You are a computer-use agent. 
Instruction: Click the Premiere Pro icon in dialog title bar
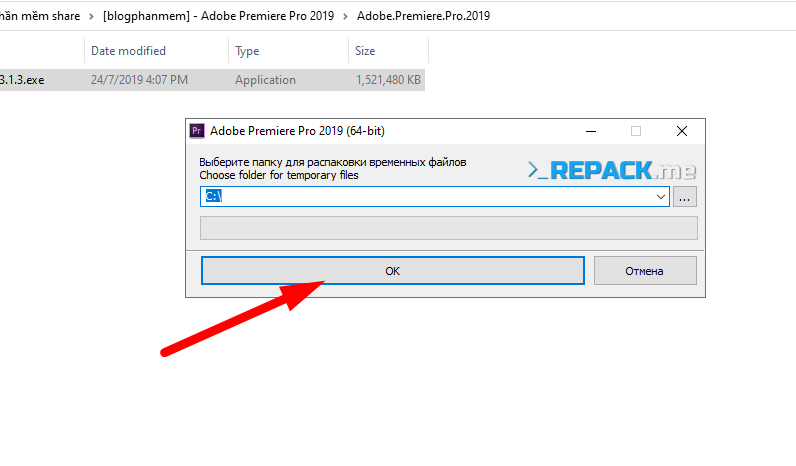click(196, 131)
